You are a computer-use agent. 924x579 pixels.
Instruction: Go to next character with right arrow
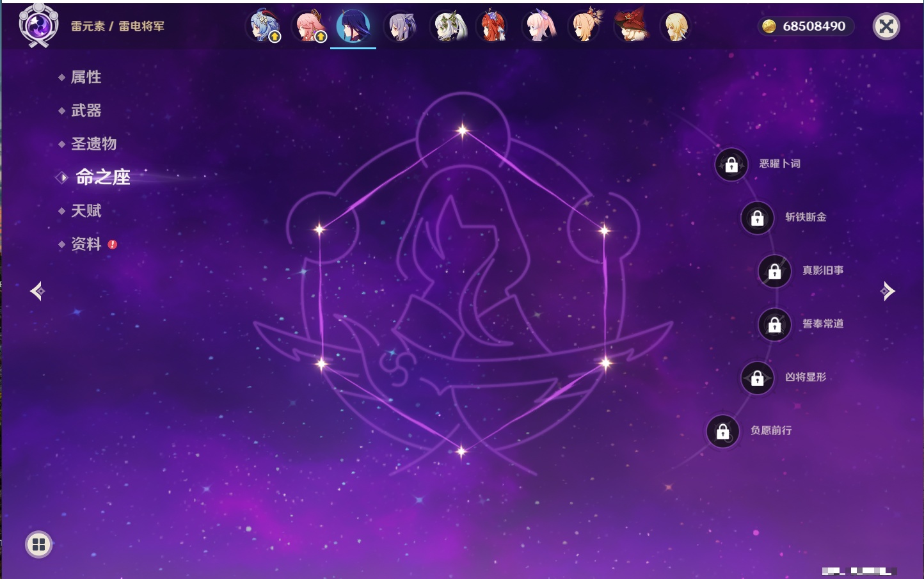tap(888, 291)
